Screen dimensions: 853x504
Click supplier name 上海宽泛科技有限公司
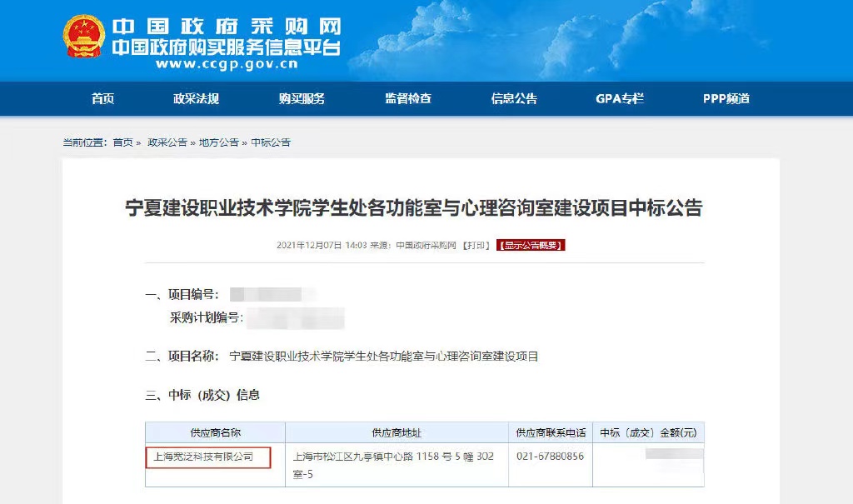point(203,457)
